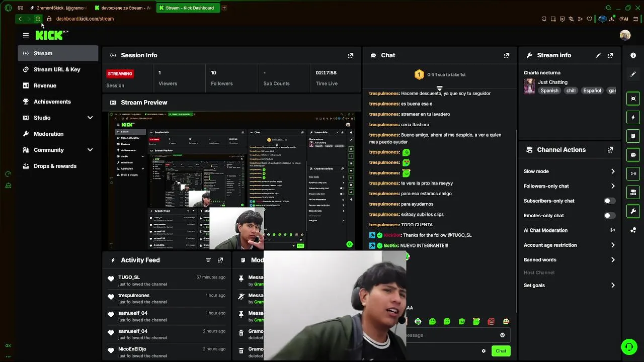Open chat settings gear icon
This screenshot has width=644, height=362.
pos(484,351)
